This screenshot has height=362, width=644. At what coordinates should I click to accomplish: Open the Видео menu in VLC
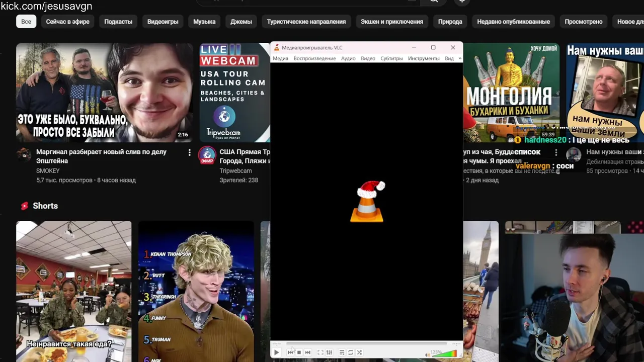368,58
